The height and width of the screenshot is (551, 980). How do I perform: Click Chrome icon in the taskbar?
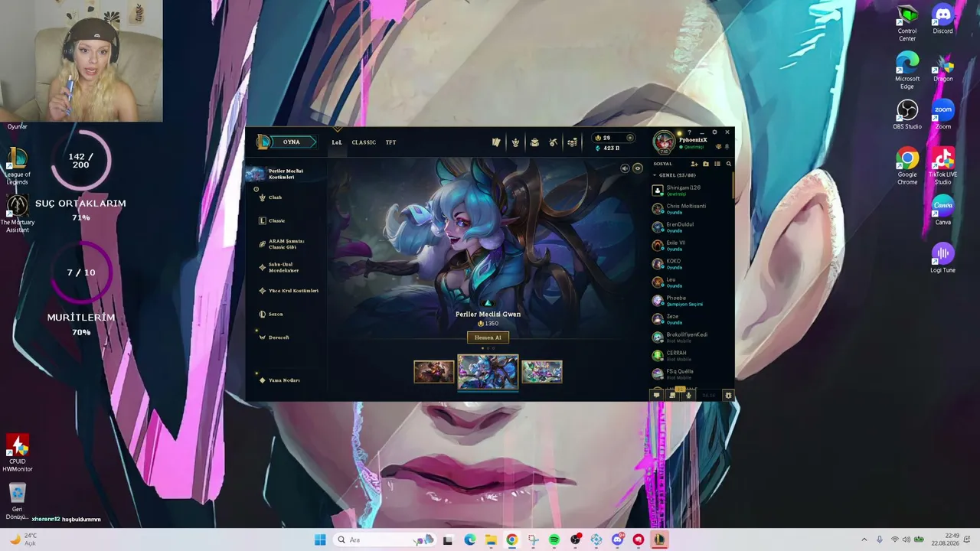pyautogui.click(x=511, y=540)
